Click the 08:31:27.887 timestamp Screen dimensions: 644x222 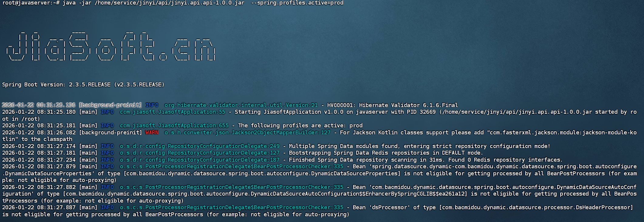point(56,207)
